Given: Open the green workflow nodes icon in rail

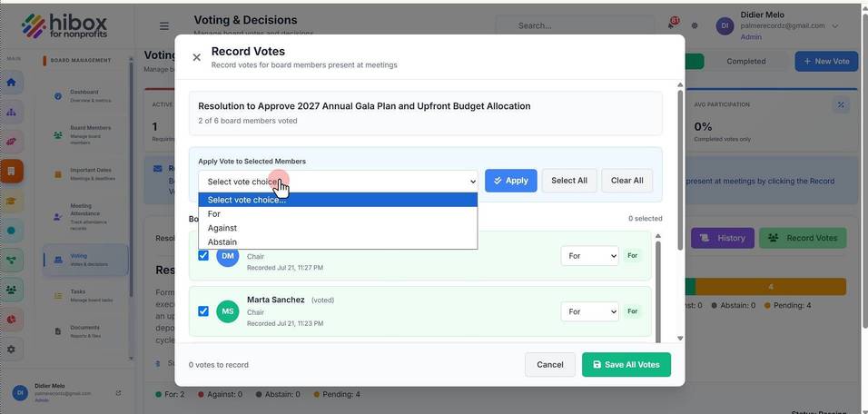Looking at the screenshot, I should point(12,261).
